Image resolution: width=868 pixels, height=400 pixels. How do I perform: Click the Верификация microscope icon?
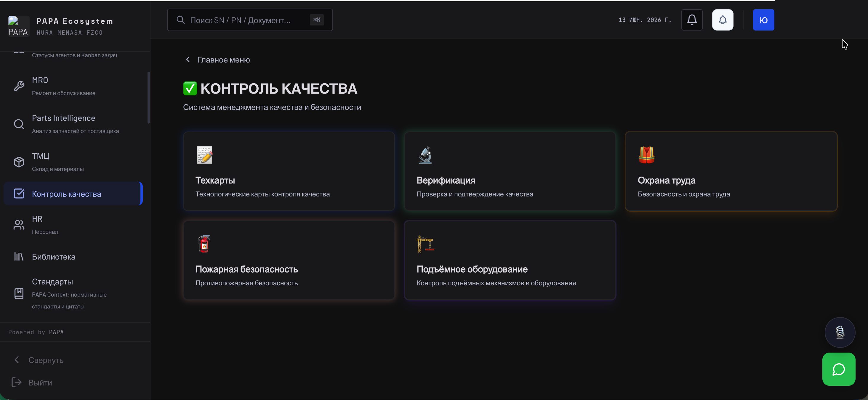[425, 155]
